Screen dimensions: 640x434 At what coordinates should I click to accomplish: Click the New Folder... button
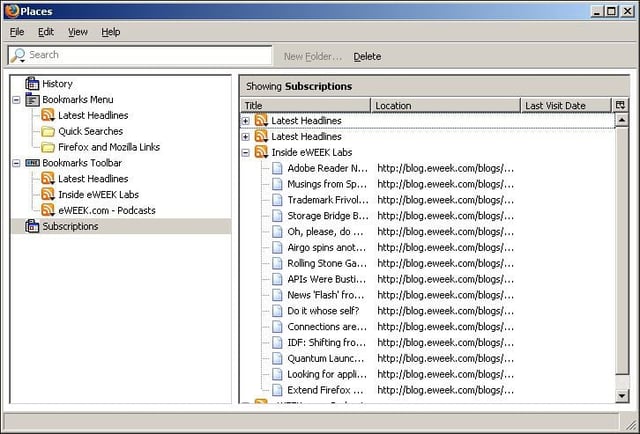coord(313,57)
